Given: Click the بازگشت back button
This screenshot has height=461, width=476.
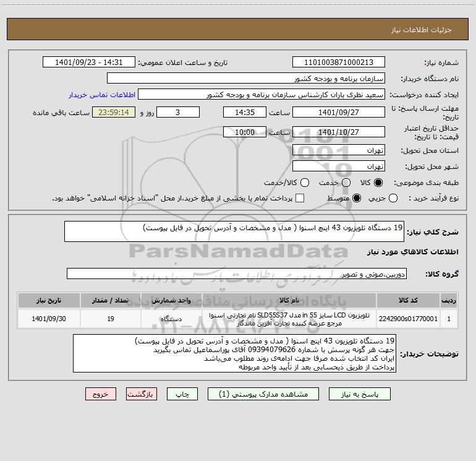Looking at the screenshot, I should 142,394.
